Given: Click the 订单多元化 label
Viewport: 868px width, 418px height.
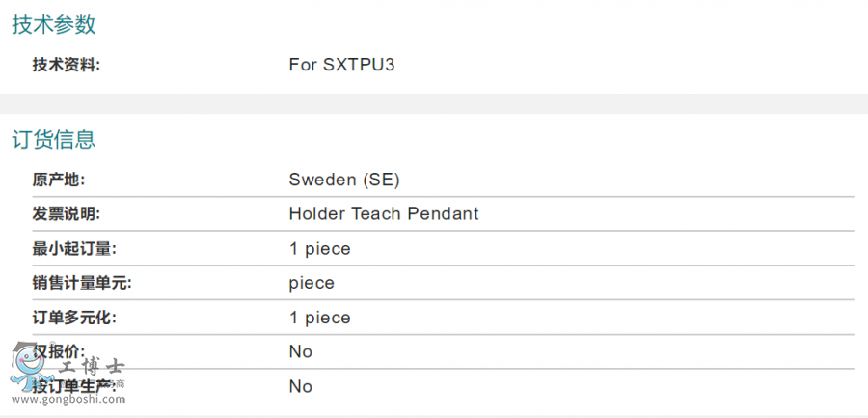Looking at the screenshot, I should 73,318.
